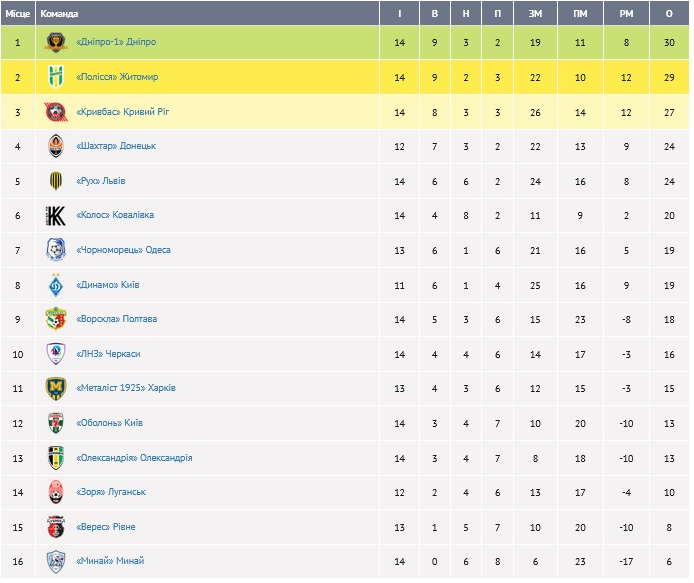This screenshot has width=694, height=583.
Task: Open the «Олександрія» Олександрія team page
Action: (x=134, y=458)
